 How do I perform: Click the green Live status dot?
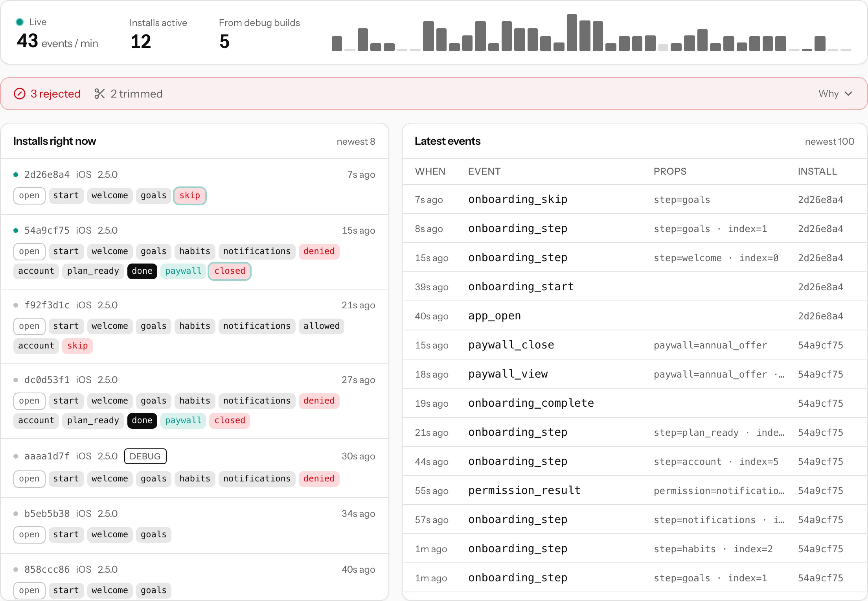19,22
